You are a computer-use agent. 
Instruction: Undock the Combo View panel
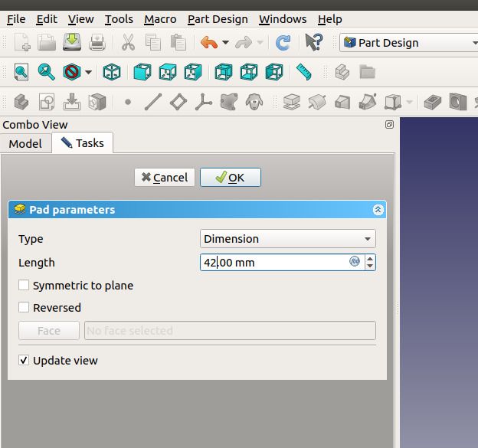click(x=389, y=124)
